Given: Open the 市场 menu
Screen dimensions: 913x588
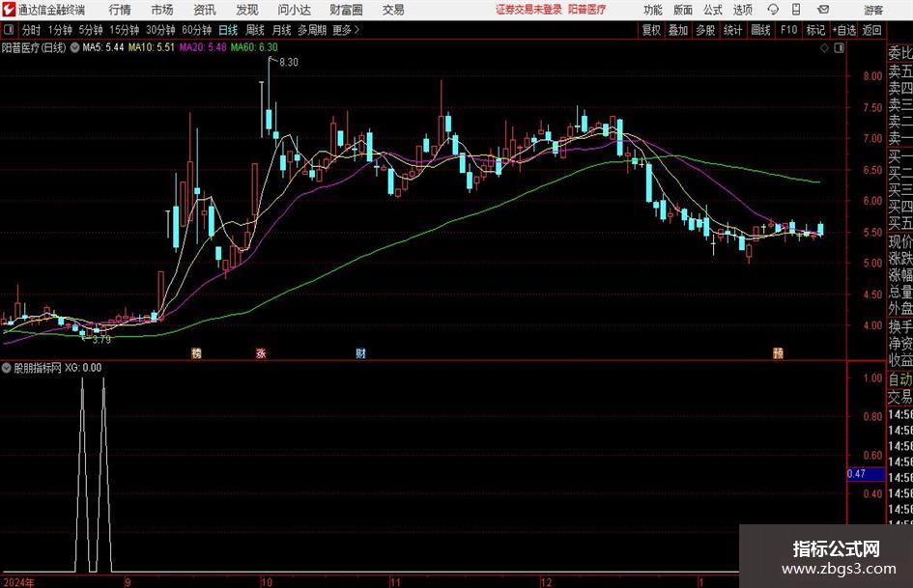Looking at the screenshot, I should 162,10.
